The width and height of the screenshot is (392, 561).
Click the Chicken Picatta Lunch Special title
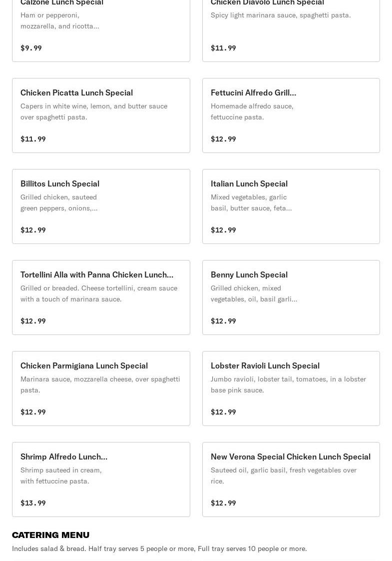pos(76,92)
